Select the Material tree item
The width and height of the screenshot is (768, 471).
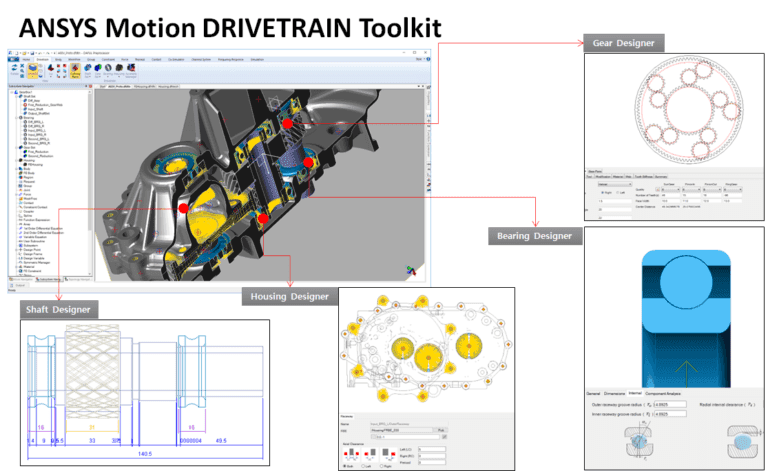[26, 267]
